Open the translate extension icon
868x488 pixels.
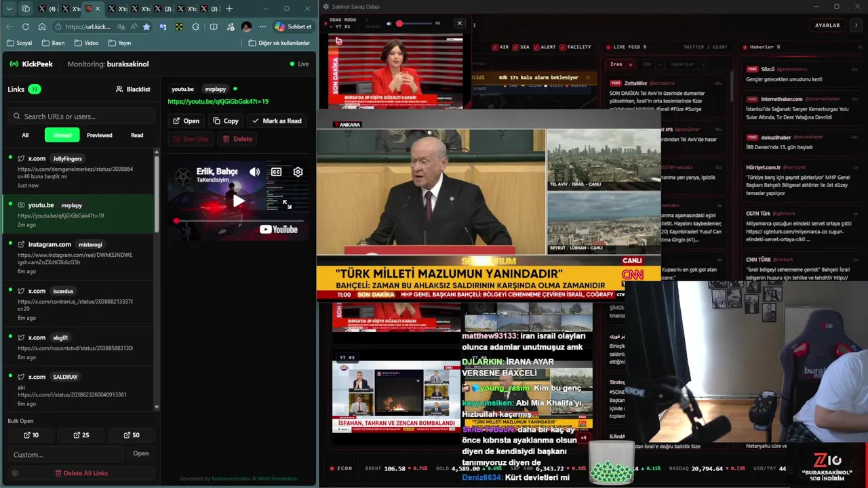coord(163,26)
